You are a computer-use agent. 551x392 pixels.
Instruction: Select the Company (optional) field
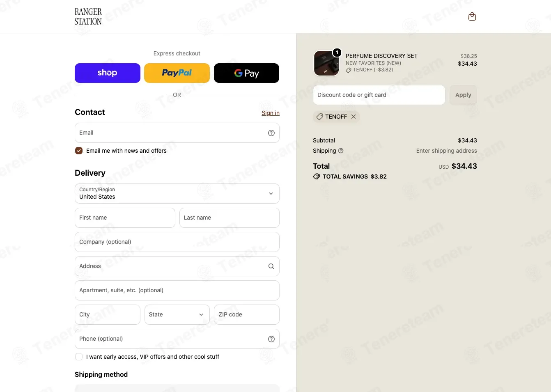coord(177,242)
